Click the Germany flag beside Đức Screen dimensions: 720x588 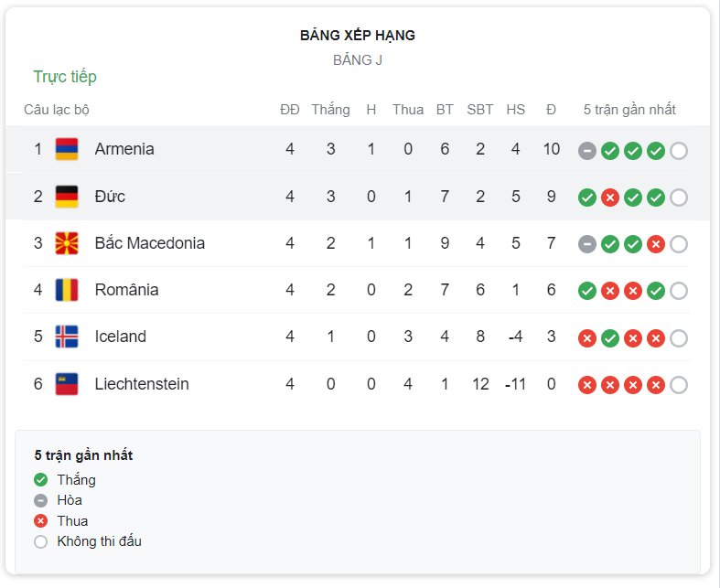(67, 197)
